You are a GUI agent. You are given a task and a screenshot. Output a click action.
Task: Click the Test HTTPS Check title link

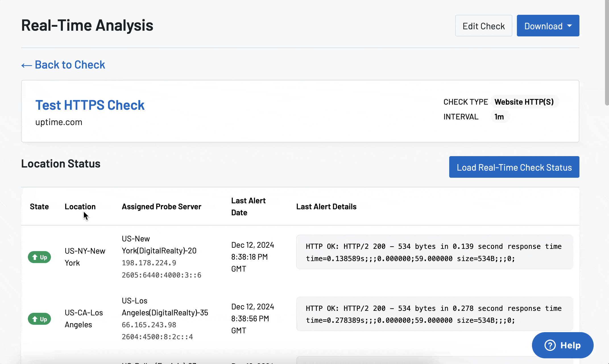[x=90, y=104]
